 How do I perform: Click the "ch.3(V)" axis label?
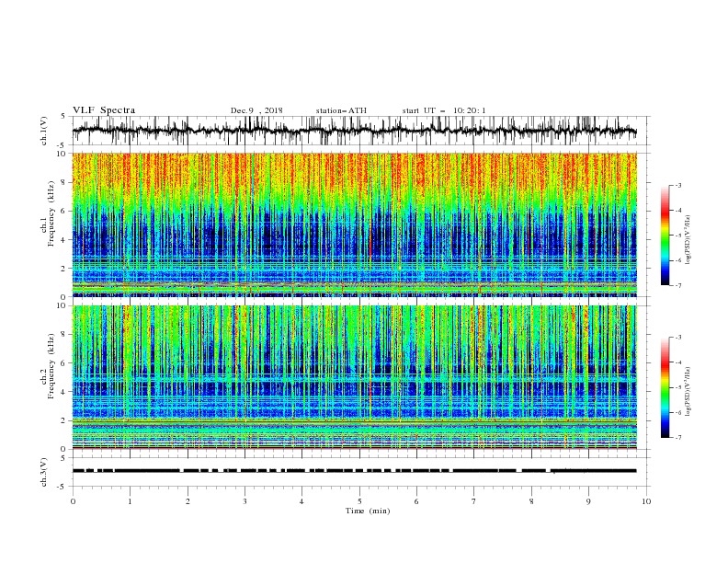tap(44, 472)
